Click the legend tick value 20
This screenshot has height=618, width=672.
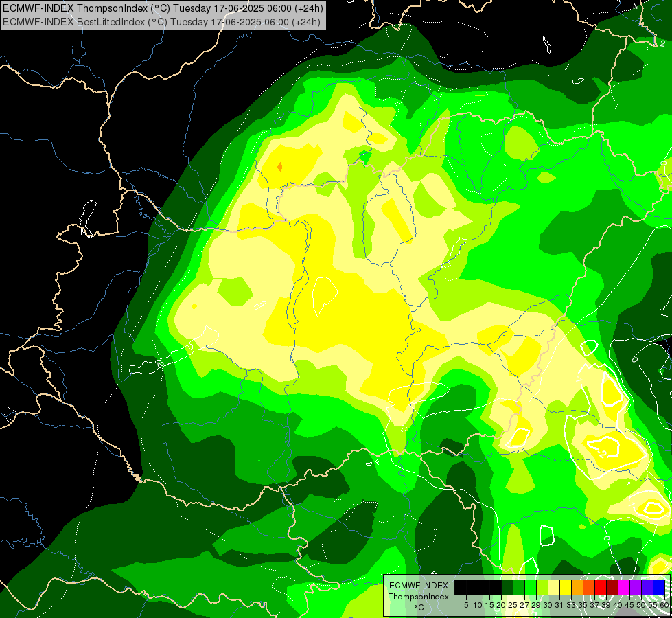501,605
